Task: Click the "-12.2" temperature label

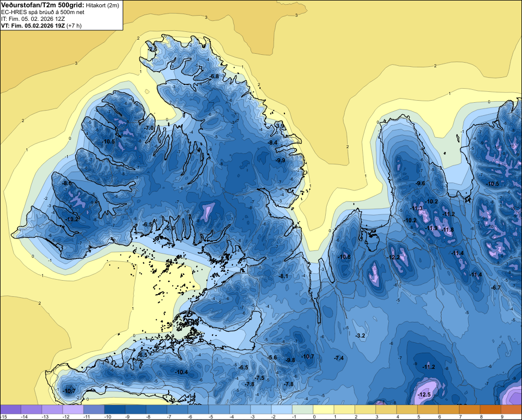Action: (394, 257)
